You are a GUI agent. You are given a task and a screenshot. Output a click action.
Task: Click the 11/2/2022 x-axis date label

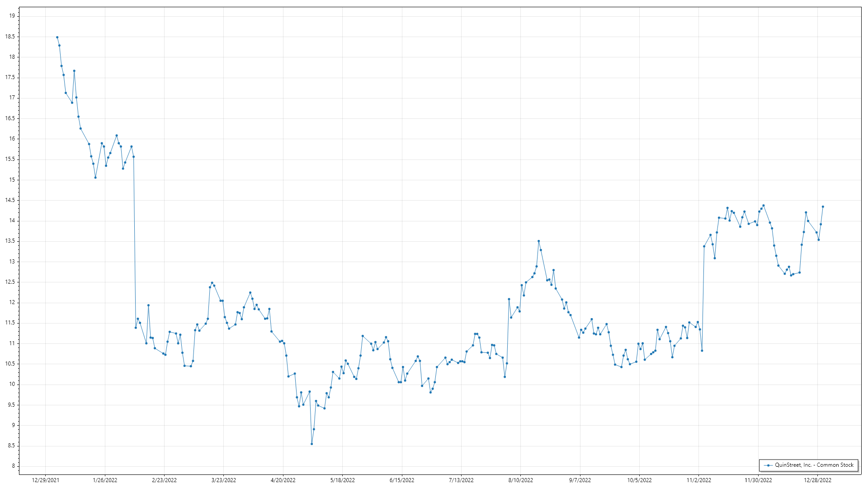pos(698,480)
